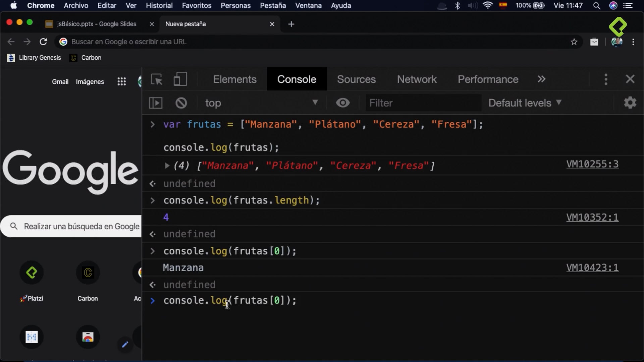Open console settings gear icon
The image size is (644, 362).
tap(630, 103)
